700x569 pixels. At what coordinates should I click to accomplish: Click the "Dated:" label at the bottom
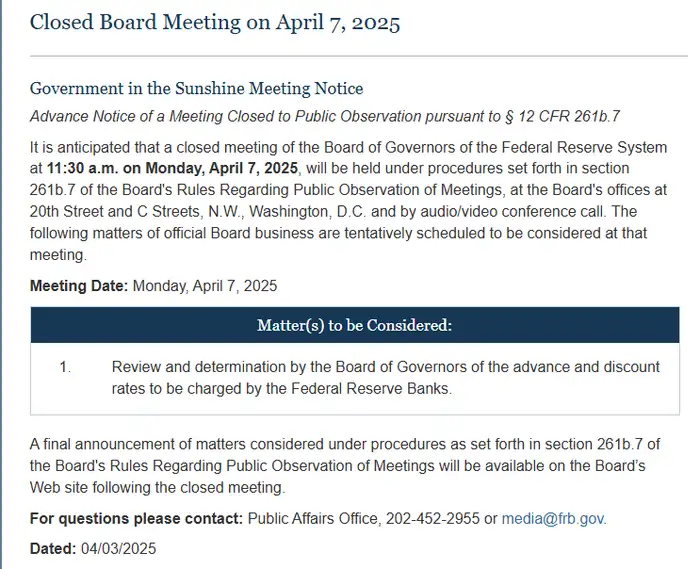coord(53,548)
